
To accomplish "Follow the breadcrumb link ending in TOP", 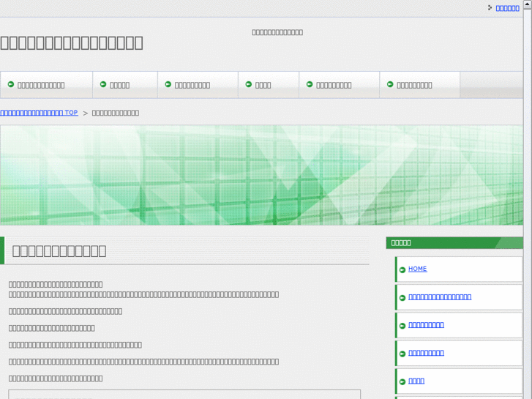I will pos(39,113).
